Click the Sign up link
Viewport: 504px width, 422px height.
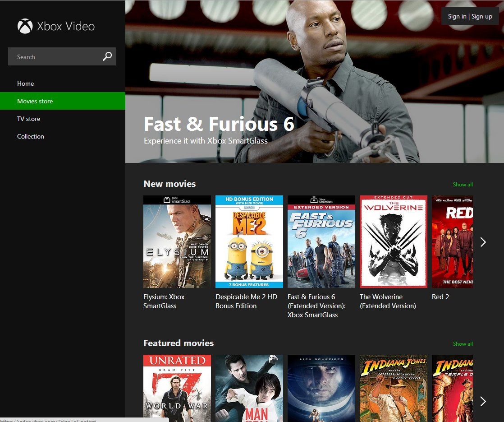point(482,16)
